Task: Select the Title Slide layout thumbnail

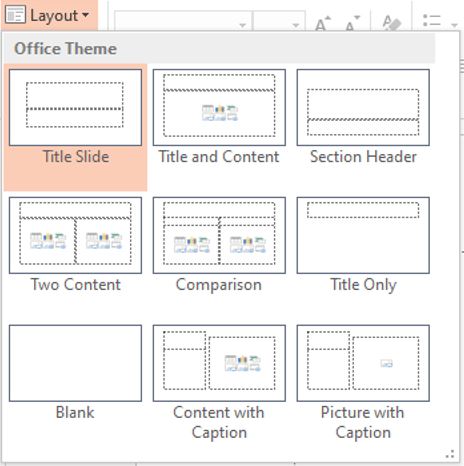Action: point(75,107)
